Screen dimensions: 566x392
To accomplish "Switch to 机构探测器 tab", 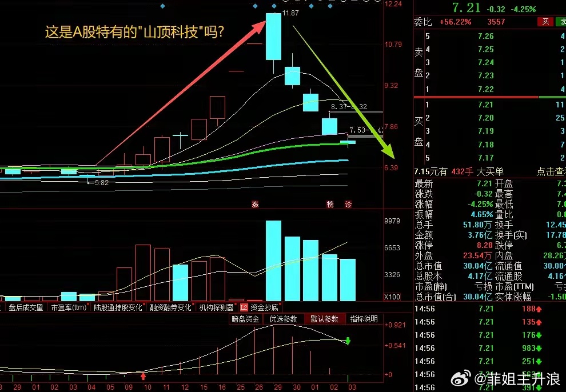I will (x=216, y=307).
